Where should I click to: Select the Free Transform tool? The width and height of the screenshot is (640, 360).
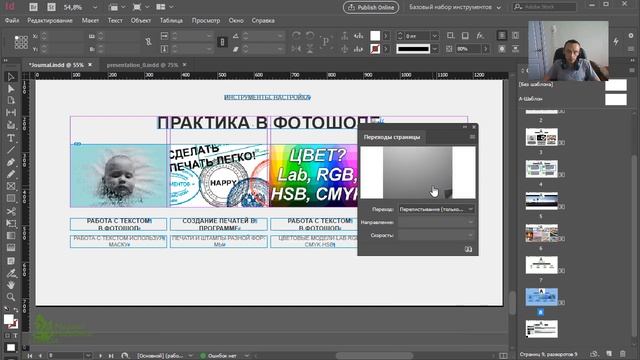pos(11,224)
